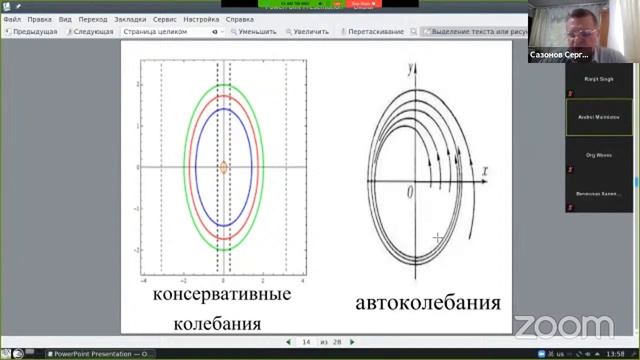The width and height of the screenshot is (640, 360).
Task: Select PowerPoint Presentation taskbar entry
Action: 100,354
